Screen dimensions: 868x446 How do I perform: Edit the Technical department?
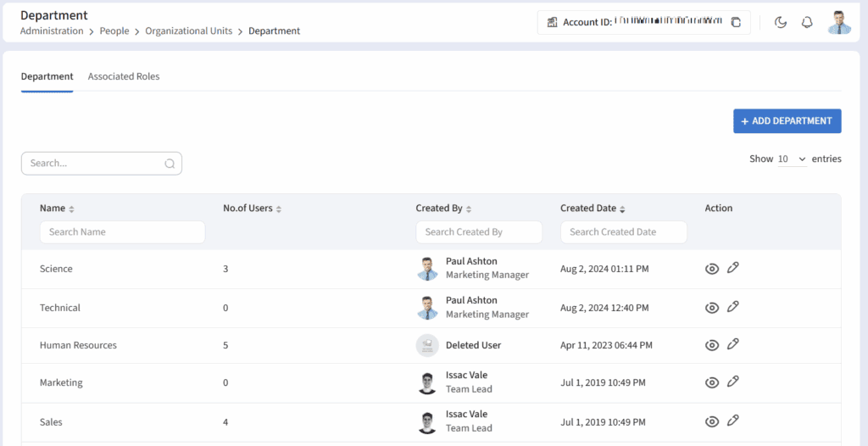733,307
